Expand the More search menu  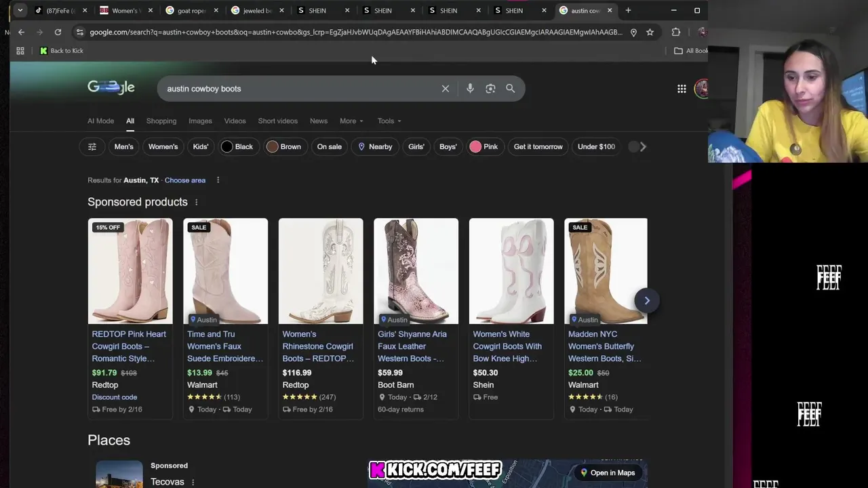tap(351, 121)
